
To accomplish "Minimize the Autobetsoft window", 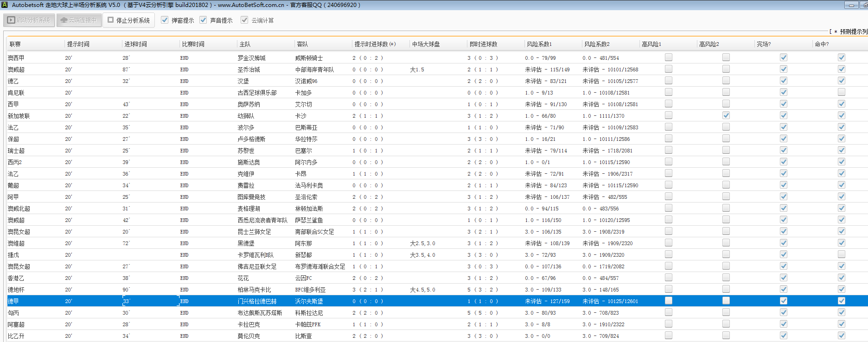I will [851, 5].
